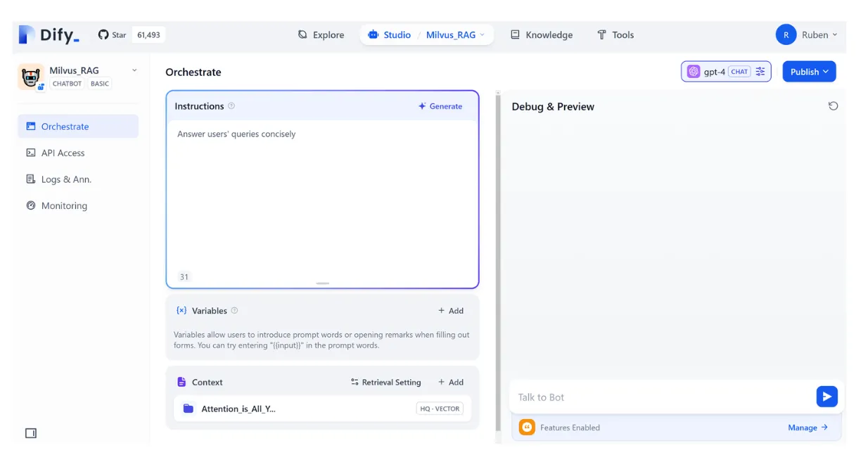
Task: Click help icon beside Instructions label
Action: (x=231, y=106)
